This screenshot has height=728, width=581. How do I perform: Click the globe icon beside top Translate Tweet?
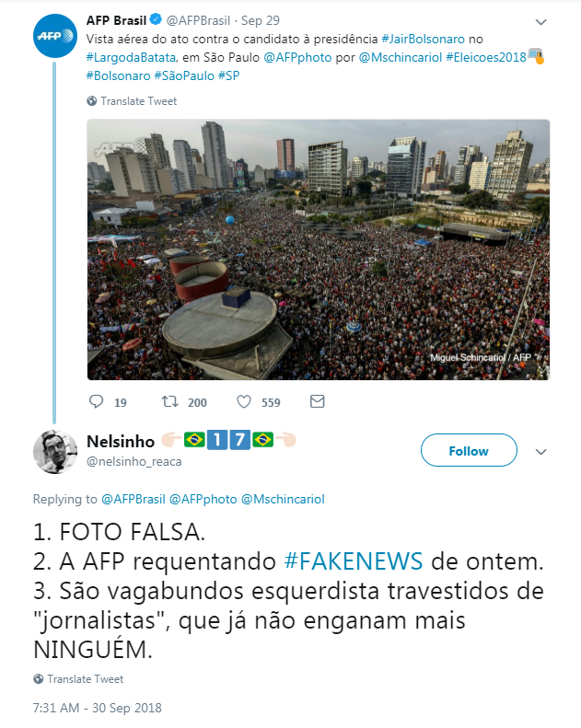[x=92, y=100]
